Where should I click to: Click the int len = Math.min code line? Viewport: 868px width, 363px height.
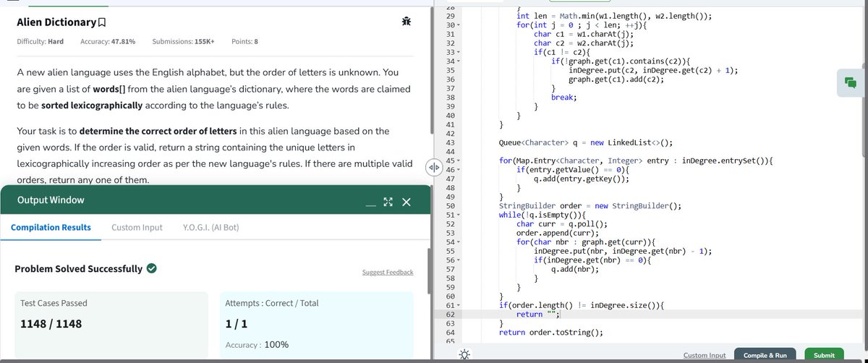pyautogui.click(x=614, y=16)
